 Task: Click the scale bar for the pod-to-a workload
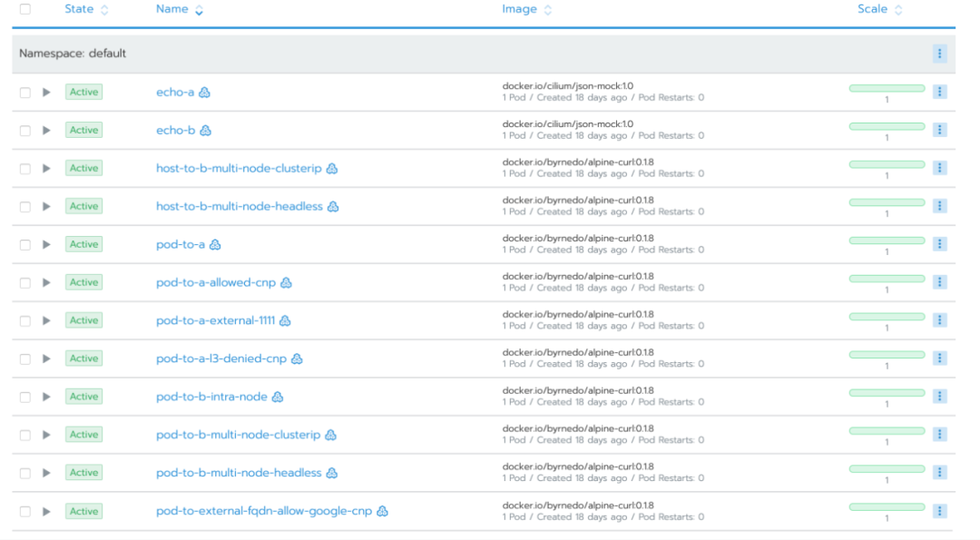[887, 241]
